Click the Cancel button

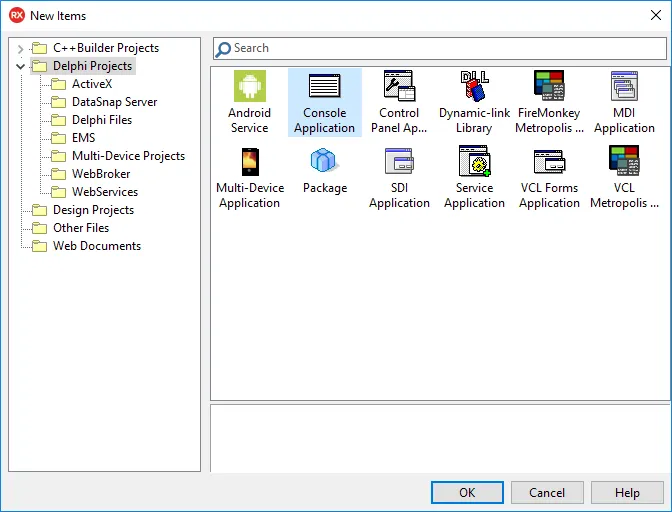[547, 492]
